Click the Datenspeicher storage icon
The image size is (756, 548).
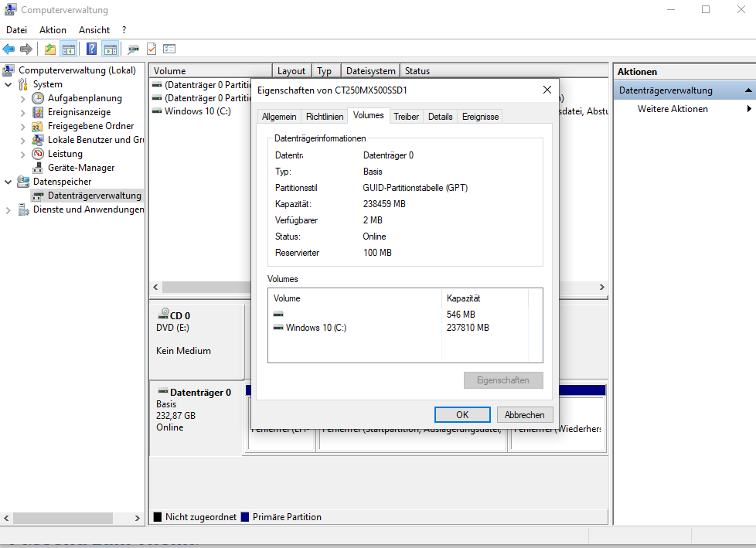23,182
